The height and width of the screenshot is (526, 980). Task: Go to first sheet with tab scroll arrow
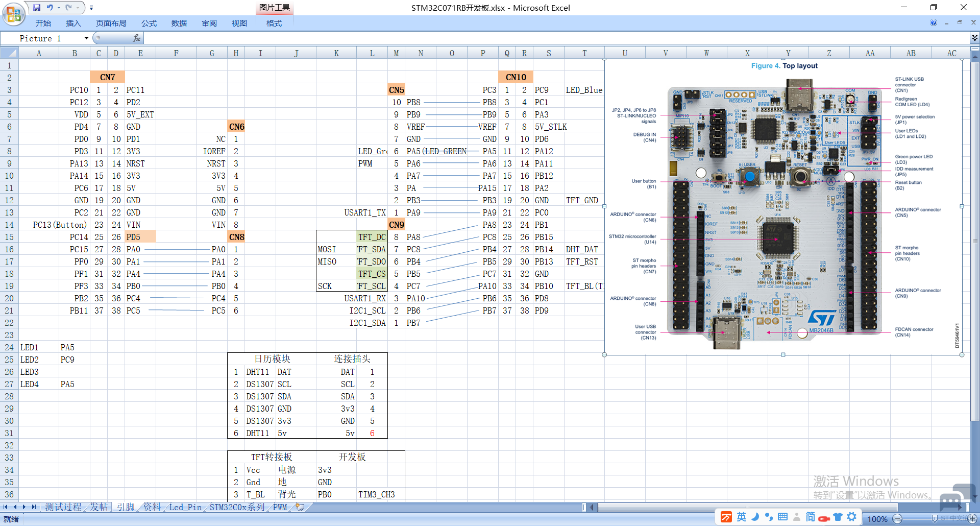[x=6, y=507]
